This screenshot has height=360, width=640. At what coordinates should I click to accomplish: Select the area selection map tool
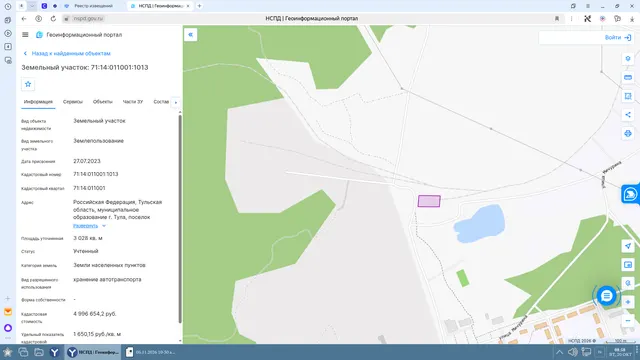coord(628,96)
